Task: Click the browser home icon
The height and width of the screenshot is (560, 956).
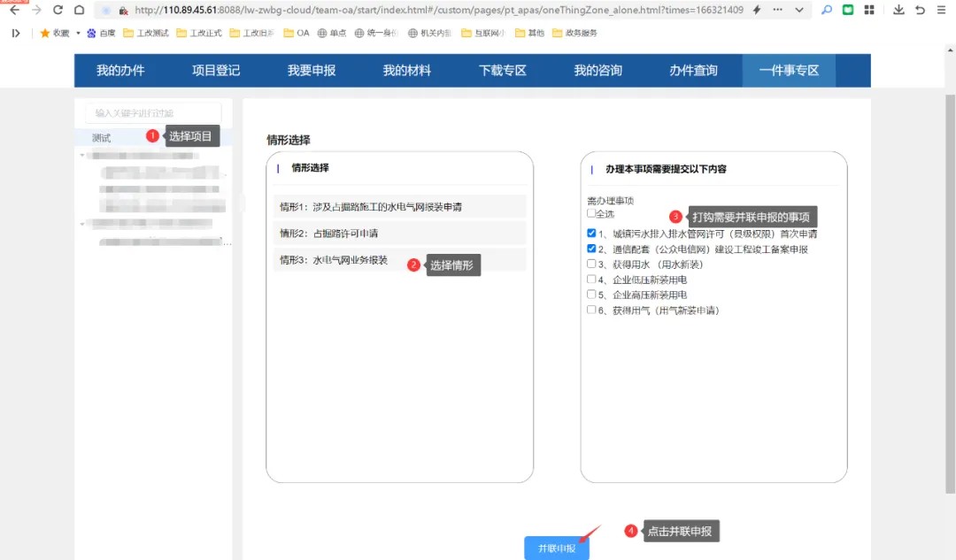Action: [x=79, y=10]
